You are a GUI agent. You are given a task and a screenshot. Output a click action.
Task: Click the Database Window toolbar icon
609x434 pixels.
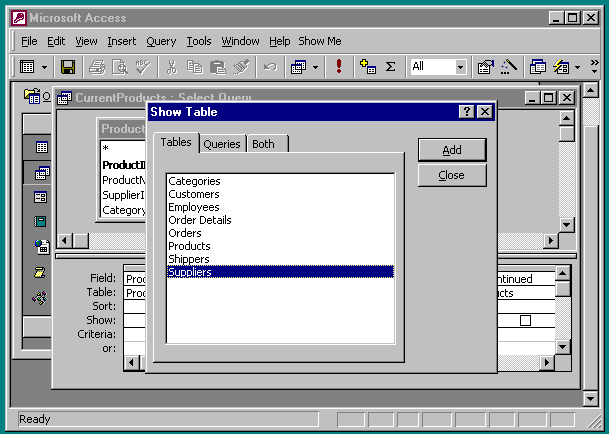point(538,67)
